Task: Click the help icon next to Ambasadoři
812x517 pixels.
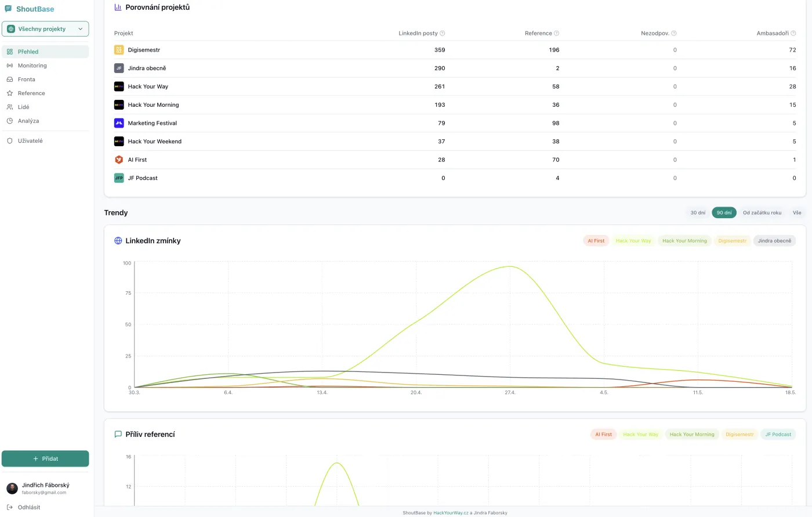Action: coord(793,33)
